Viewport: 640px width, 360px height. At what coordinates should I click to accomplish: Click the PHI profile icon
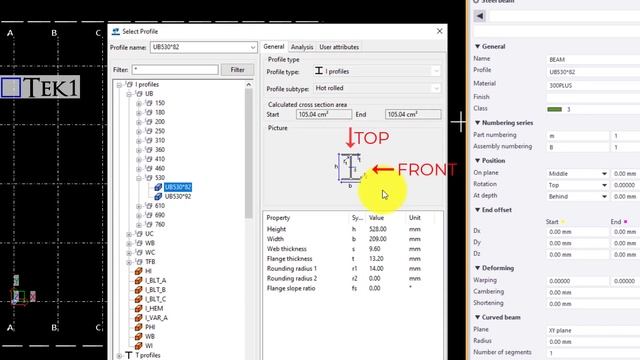point(138,327)
